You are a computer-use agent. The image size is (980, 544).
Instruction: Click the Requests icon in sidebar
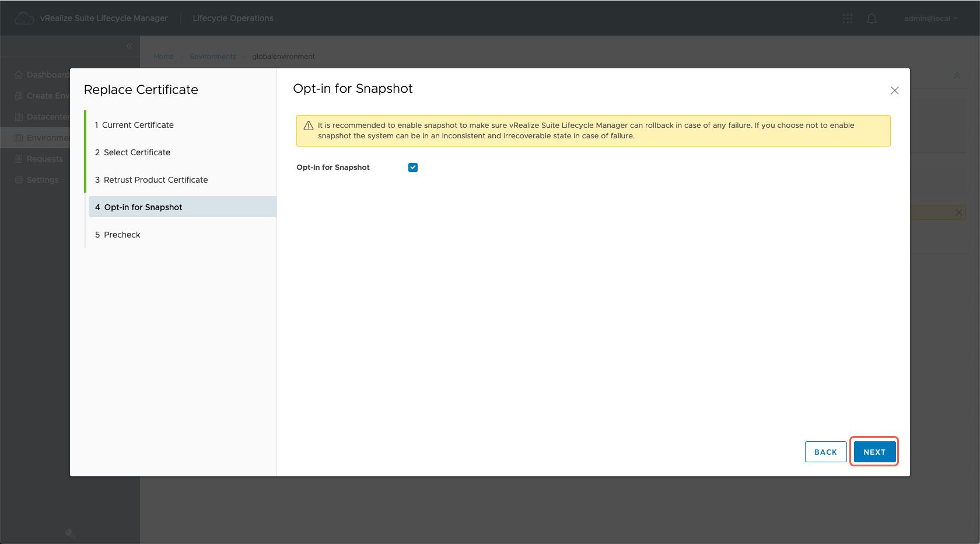[x=19, y=159]
